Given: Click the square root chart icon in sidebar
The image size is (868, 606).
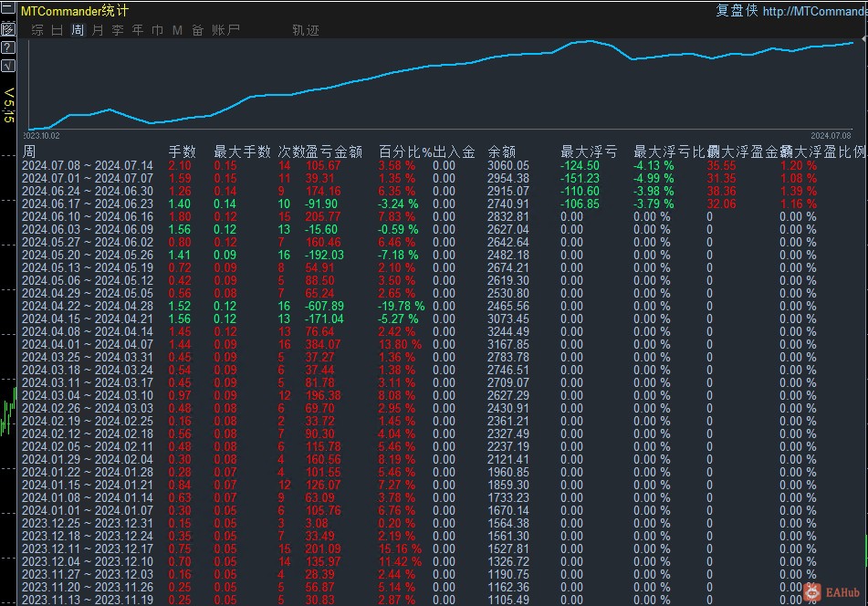Looking at the screenshot, I should click(8, 66).
